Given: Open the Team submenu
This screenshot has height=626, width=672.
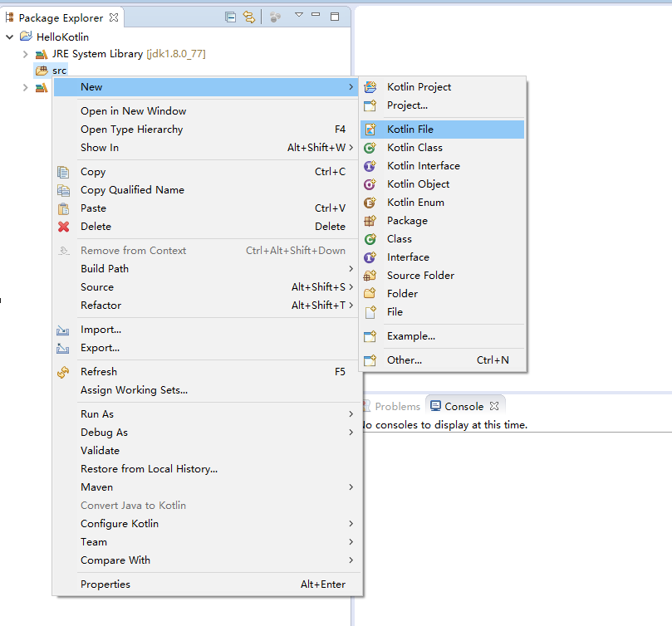Looking at the screenshot, I should point(206,542).
